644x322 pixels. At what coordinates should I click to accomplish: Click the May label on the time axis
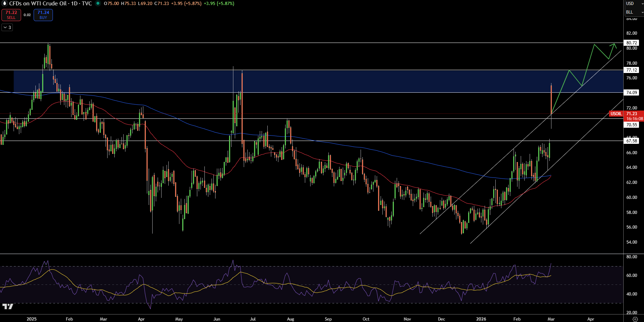179,319
